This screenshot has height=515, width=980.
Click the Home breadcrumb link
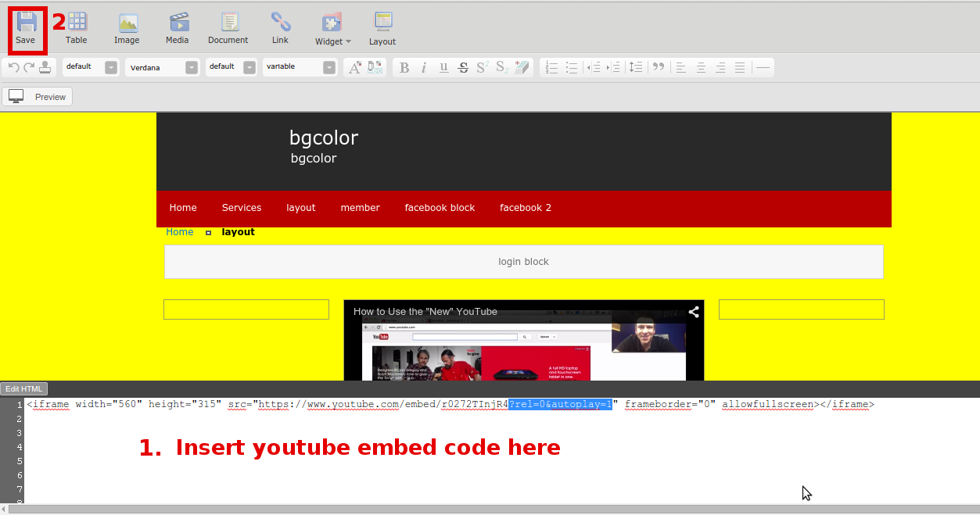point(179,232)
